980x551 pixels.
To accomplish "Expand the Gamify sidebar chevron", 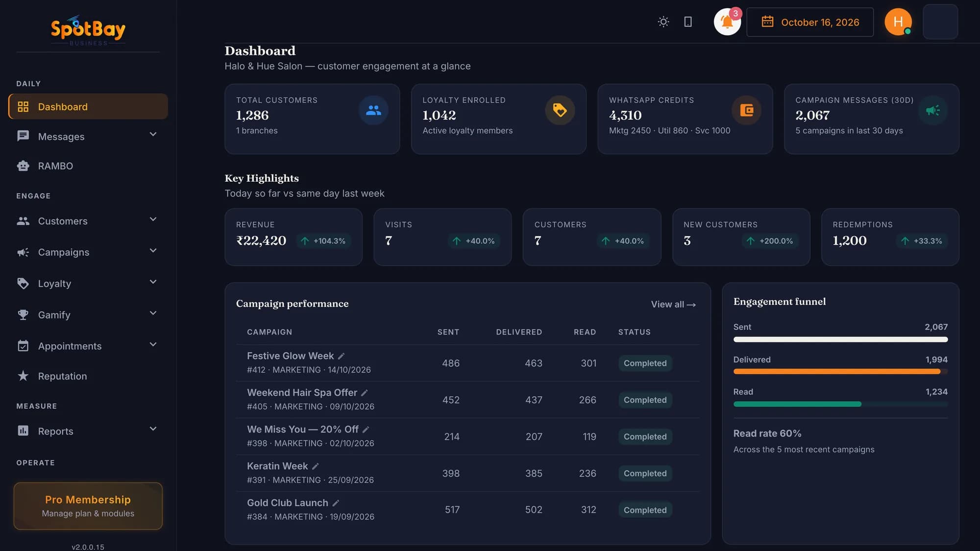I will [x=153, y=313].
